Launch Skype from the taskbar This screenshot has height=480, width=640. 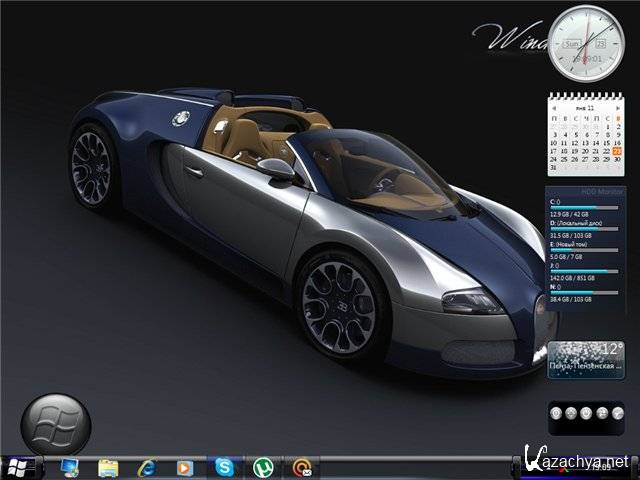click(224, 467)
